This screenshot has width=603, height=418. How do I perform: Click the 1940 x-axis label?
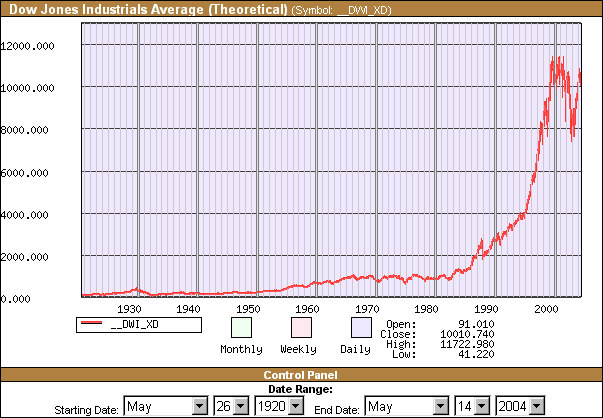point(188,309)
